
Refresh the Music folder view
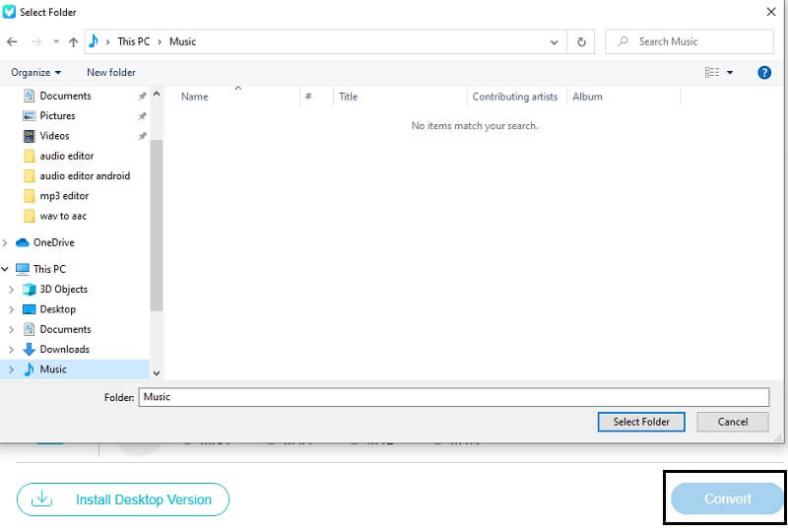(x=581, y=42)
